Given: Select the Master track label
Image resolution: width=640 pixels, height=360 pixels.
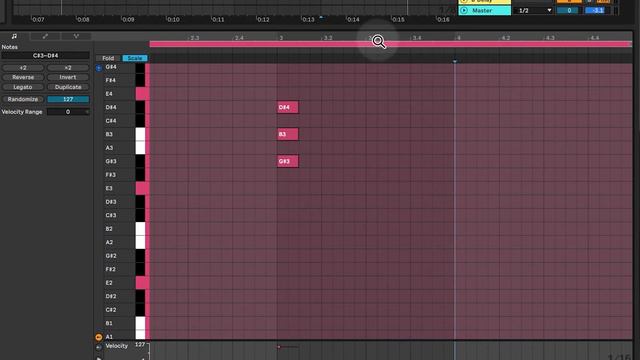Looking at the screenshot, I should point(482,11).
